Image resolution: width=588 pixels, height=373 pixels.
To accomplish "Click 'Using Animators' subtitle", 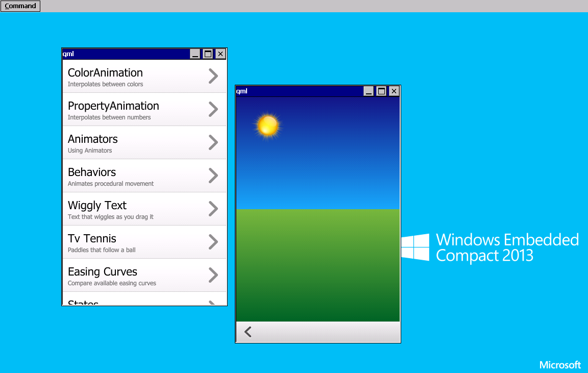I will click(x=90, y=151).
